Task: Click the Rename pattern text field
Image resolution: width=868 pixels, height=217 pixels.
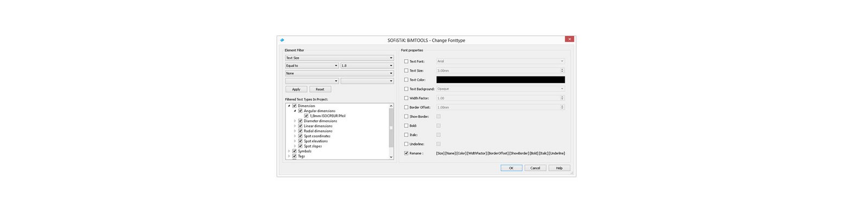Action: tap(501, 154)
